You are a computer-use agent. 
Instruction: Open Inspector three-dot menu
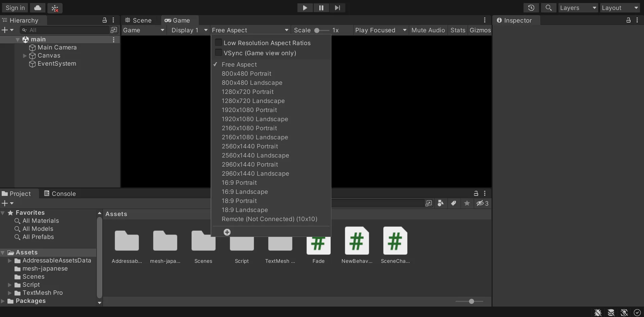[x=637, y=20]
